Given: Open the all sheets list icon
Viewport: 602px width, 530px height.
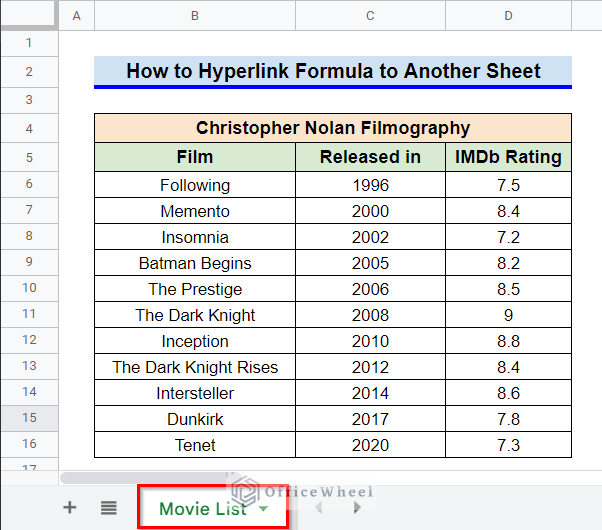Looking at the screenshot, I should click(109, 508).
